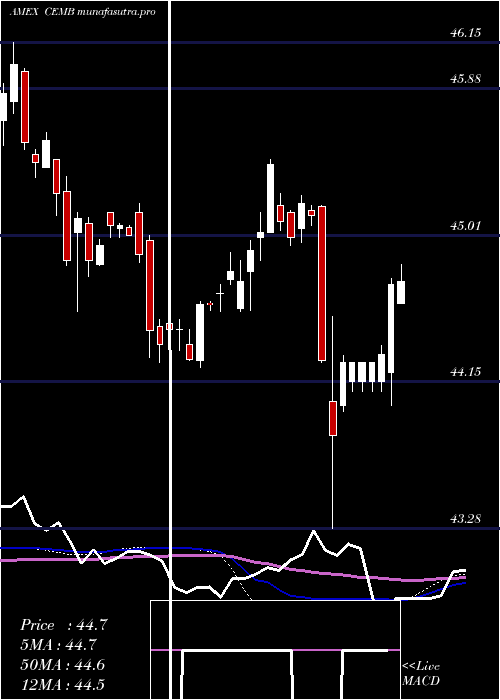Click the 50MA : 44.6 value

point(62,665)
